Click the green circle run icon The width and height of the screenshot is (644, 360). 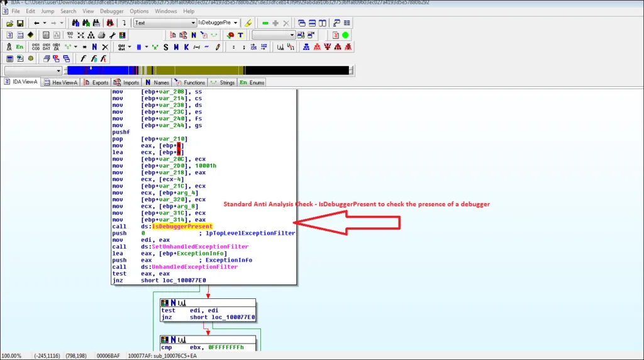[345, 35]
